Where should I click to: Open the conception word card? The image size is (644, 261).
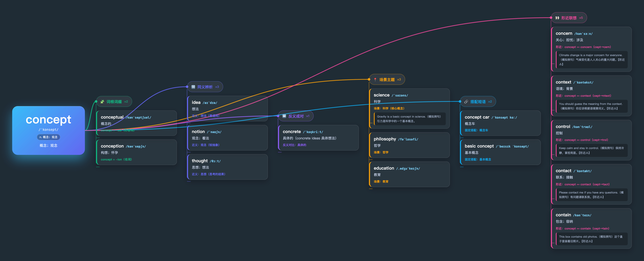point(136,152)
